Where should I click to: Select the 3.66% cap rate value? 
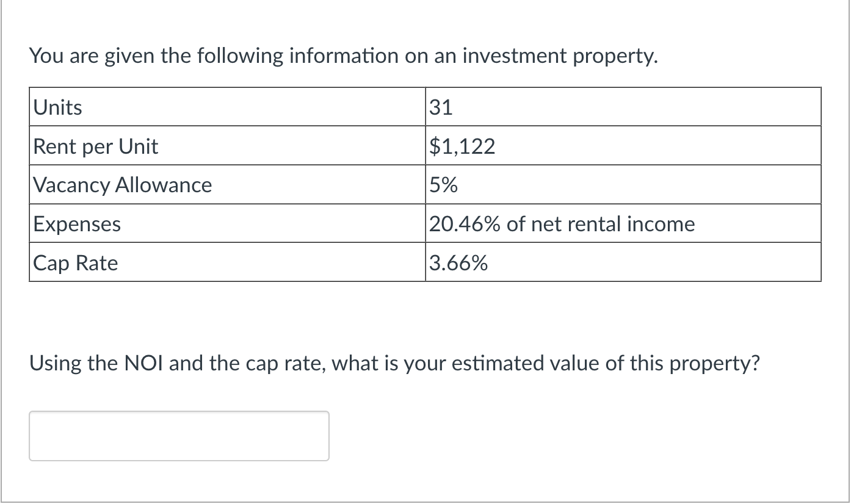[458, 263]
